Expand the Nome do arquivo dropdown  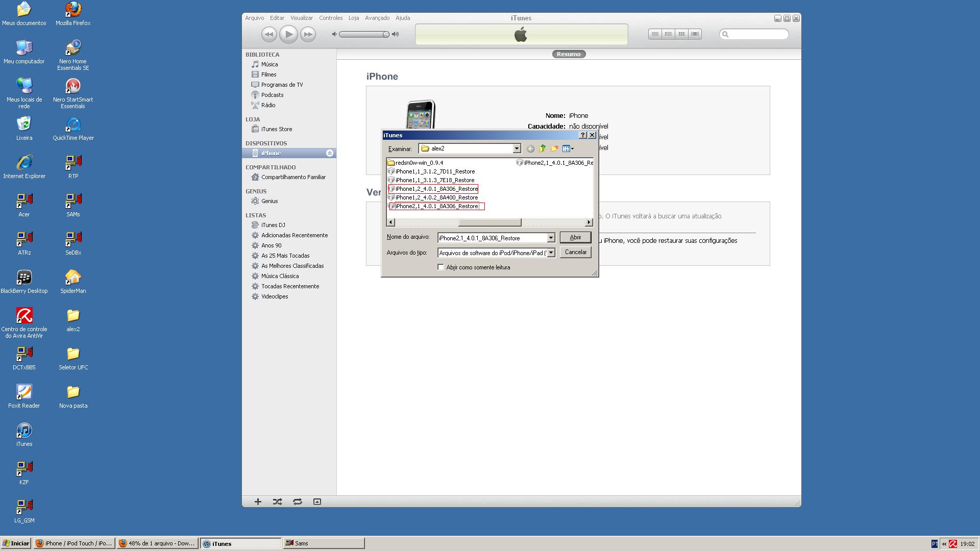(551, 238)
